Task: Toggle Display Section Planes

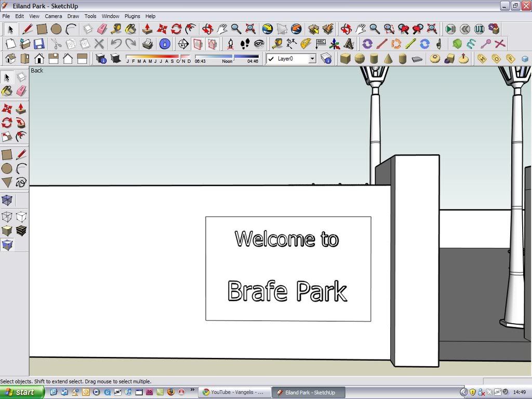Action: [x=197, y=44]
